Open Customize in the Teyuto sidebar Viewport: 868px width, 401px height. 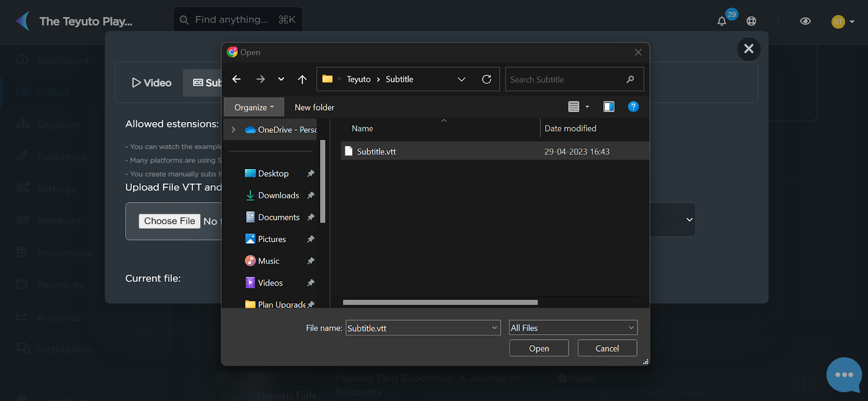click(x=52, y=157)
